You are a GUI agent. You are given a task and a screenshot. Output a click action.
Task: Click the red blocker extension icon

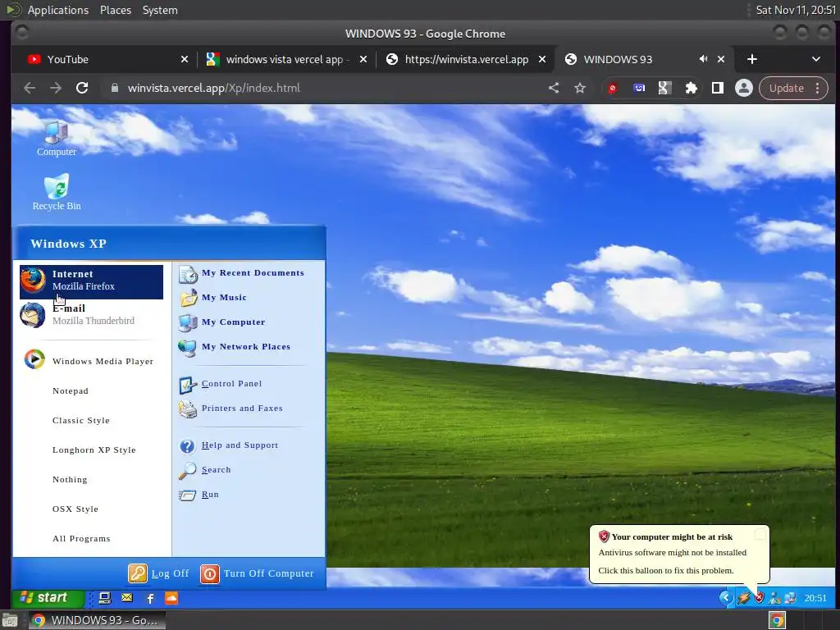point(612,89)
